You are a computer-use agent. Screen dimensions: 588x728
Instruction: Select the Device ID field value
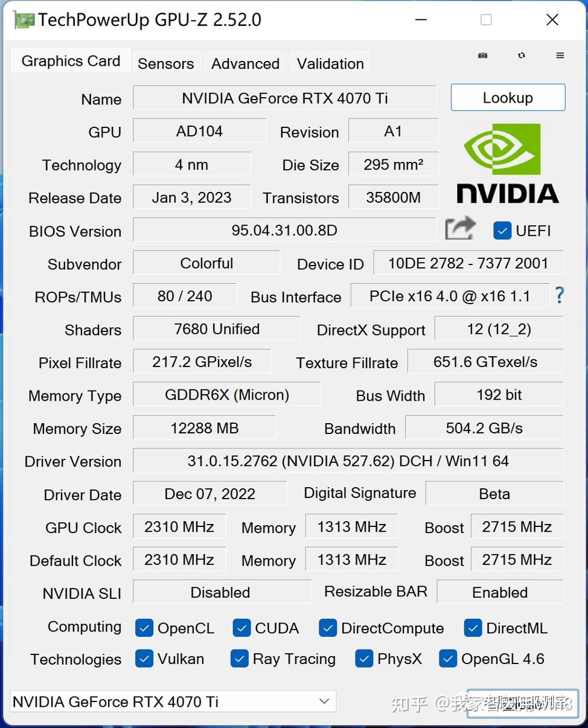pos(468,263)
